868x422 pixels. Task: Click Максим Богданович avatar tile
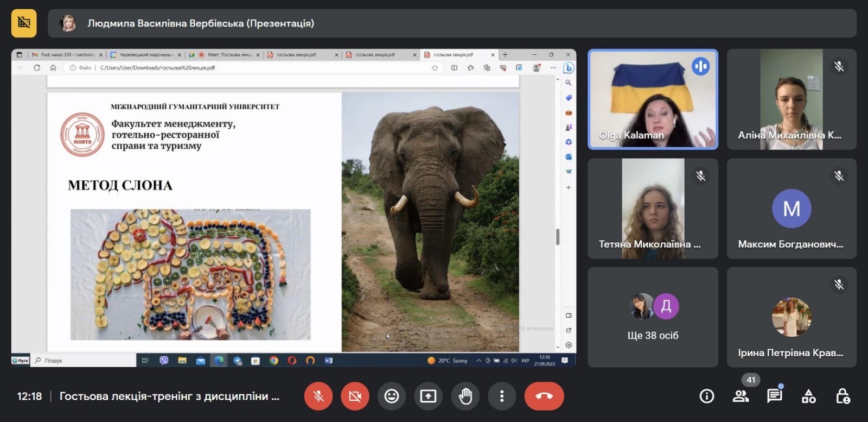click(x=792, y=209)
